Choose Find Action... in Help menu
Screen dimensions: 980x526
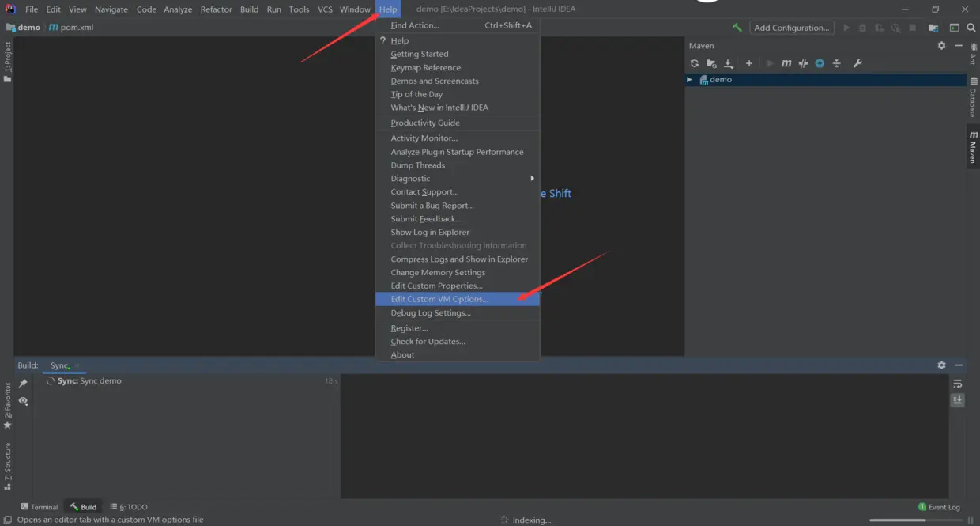point(458,25)
